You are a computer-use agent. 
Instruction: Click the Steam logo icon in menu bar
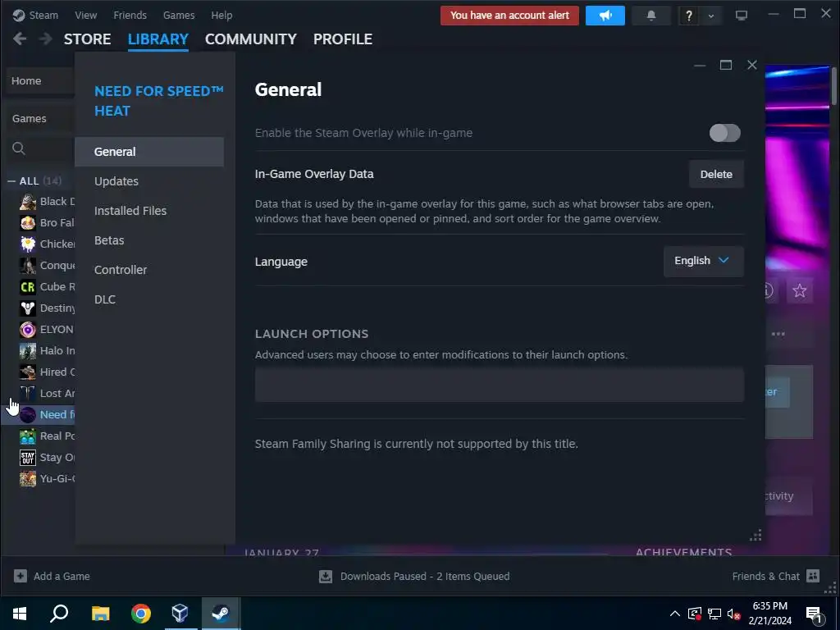point(19,15)
